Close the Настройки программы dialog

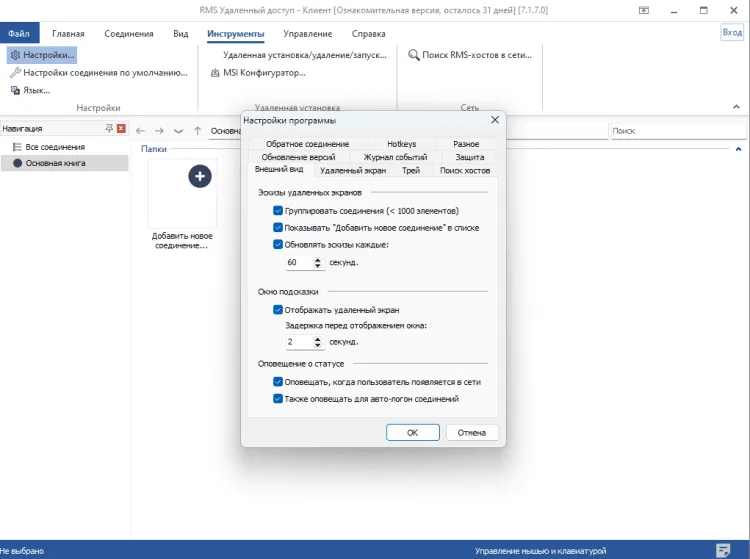(495, 120)
